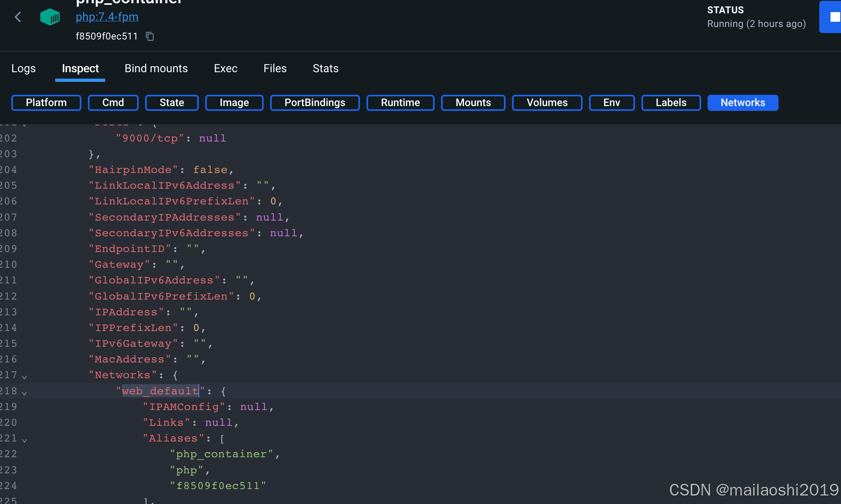Select the PortBindings filter
841x504 pixels.
[x=314, y=102]
